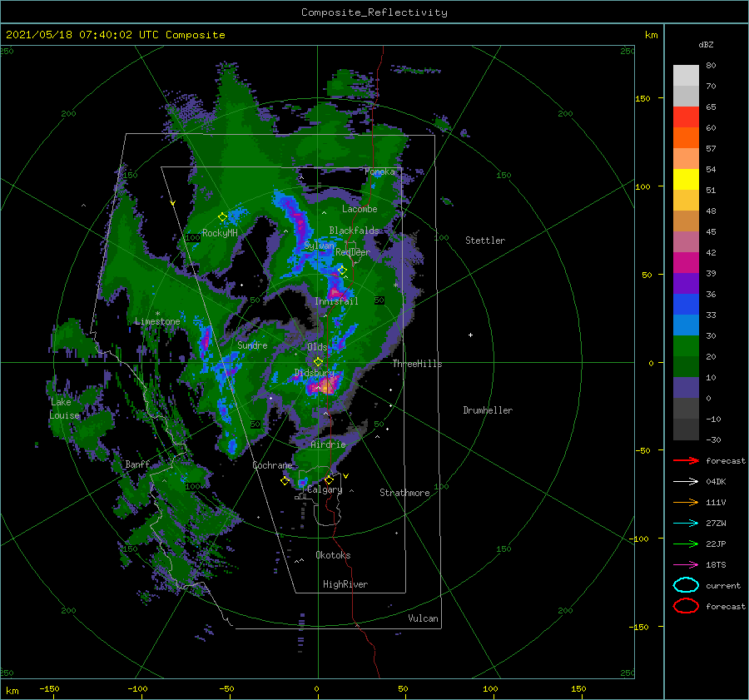Click the km unit label at bottom left
The image size is (749, 700).
12,691
